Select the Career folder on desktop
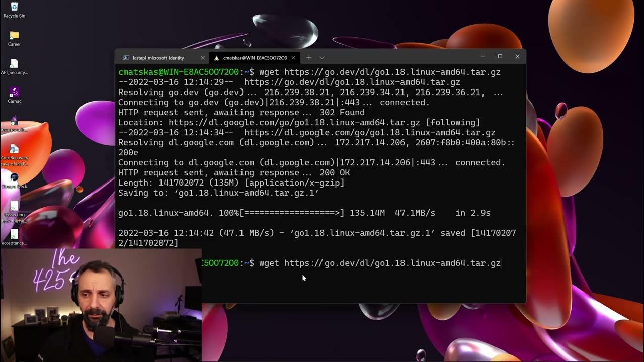This screenshot has height=362, width=644. point(14,38)
